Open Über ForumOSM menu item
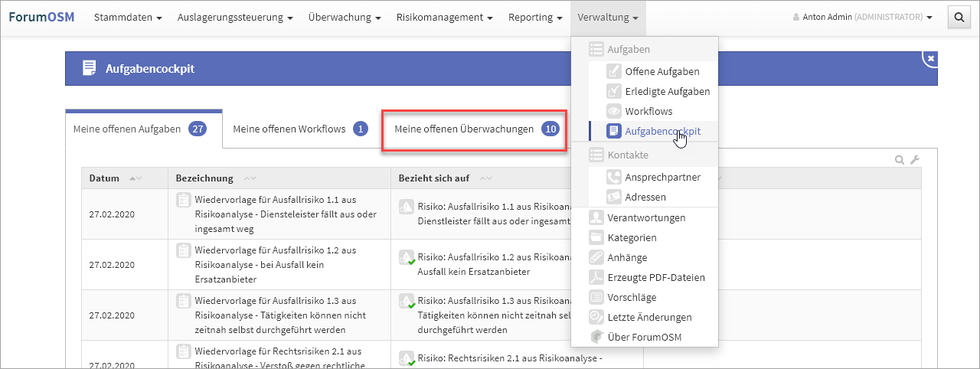 (644, 337)
